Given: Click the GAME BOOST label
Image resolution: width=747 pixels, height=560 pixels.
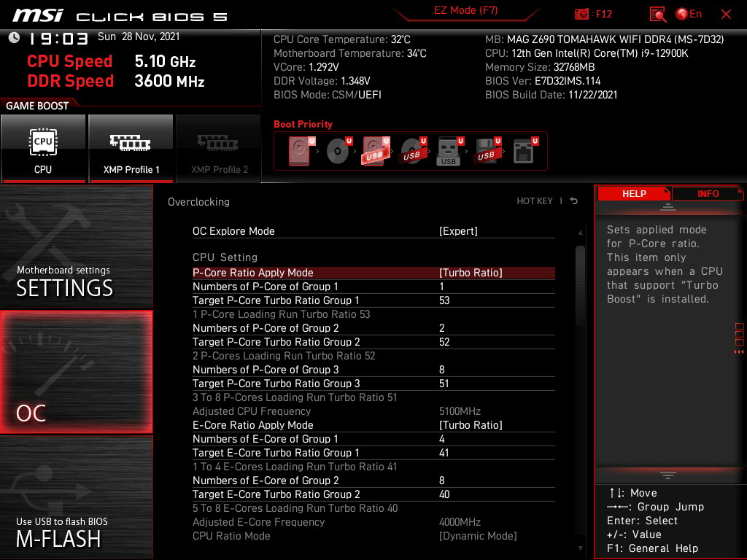Looking at the screenshot, I should tap(37, 106).
